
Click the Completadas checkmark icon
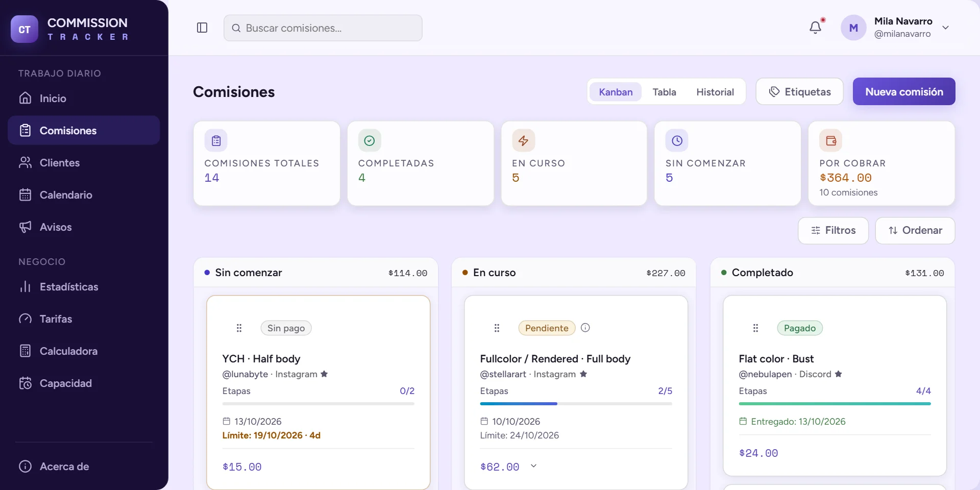coord(370,140)
